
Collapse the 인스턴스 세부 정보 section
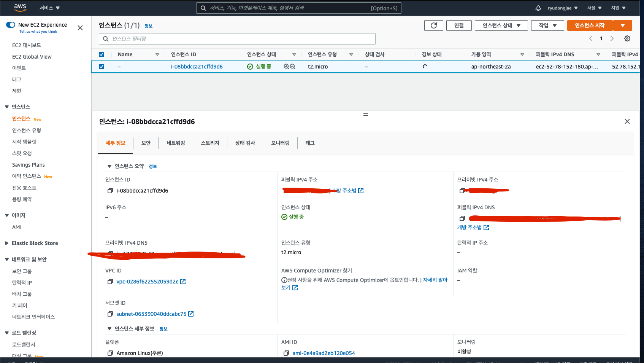[x=109, y=329]
